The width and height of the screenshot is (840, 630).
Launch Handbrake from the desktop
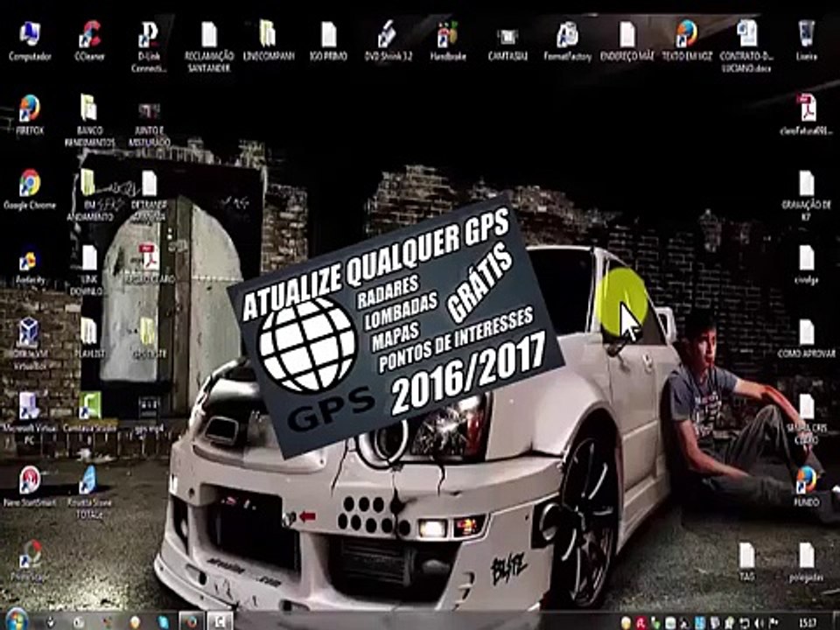[x=446, y=36]
